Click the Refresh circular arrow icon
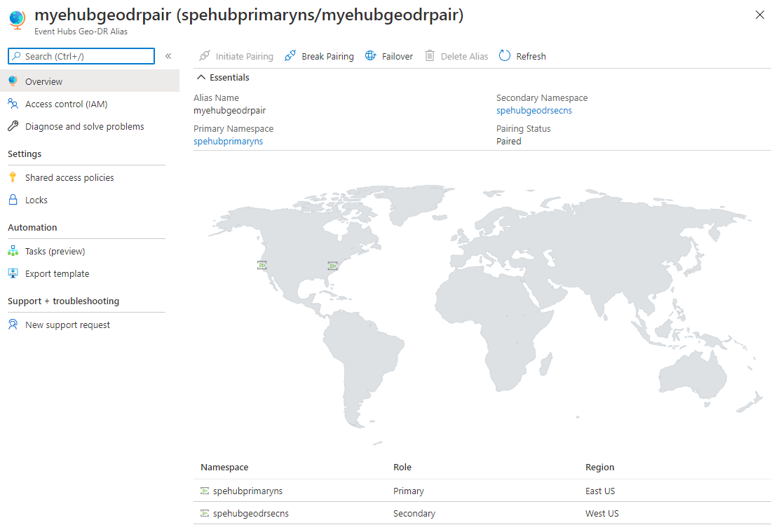774x532 pixels. pos(505,56)
